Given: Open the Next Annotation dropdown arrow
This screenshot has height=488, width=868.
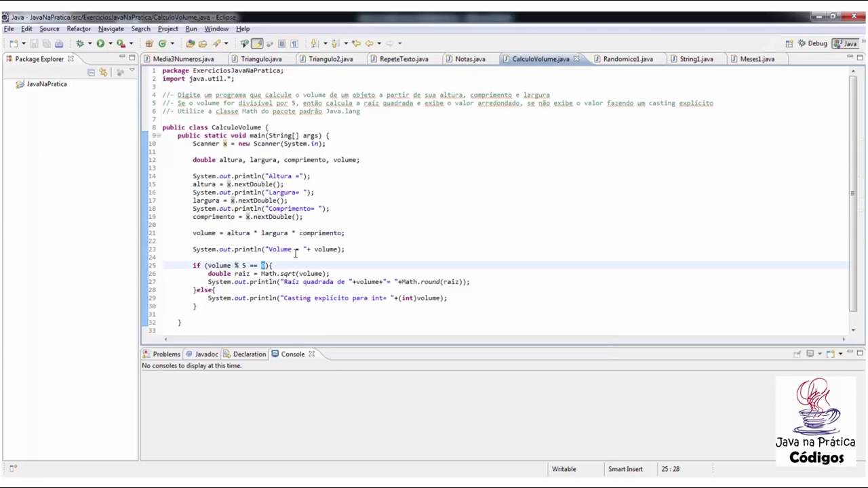Looking at the screenshot, I should (x=325, y=43).
